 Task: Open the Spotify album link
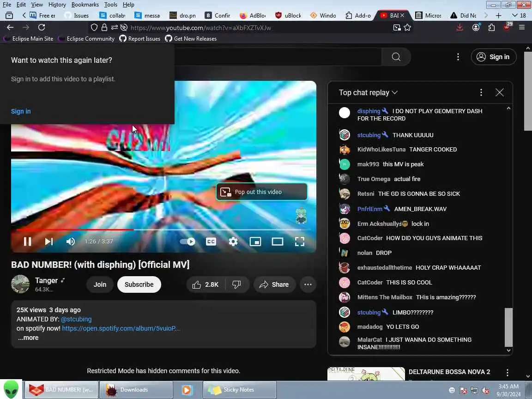pyautogui.click(x=121, y=328)
